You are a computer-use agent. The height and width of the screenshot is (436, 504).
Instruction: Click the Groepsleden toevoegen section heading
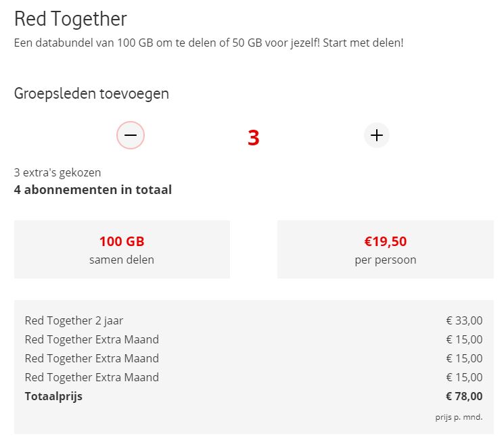(x=91, y=94)
